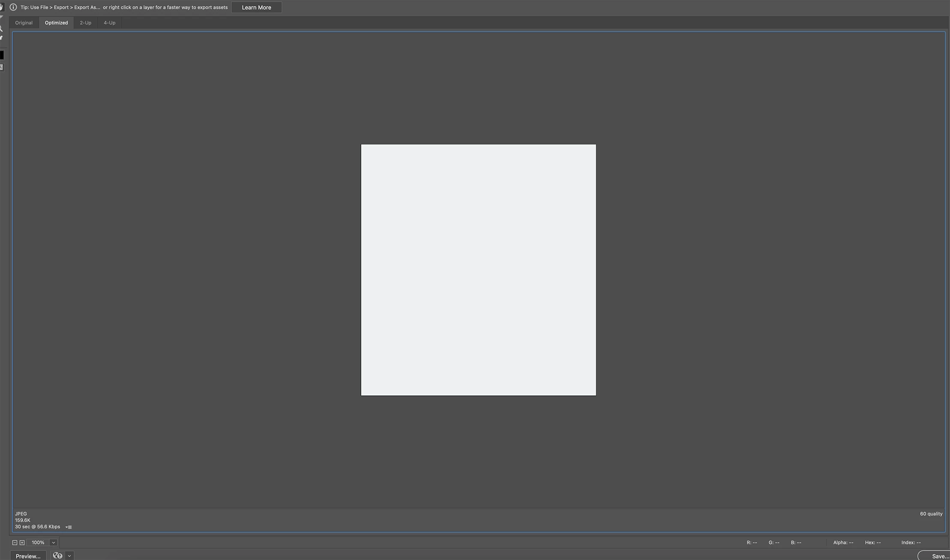
Task: Switch to the 2-Up tab
Action: 85,23
